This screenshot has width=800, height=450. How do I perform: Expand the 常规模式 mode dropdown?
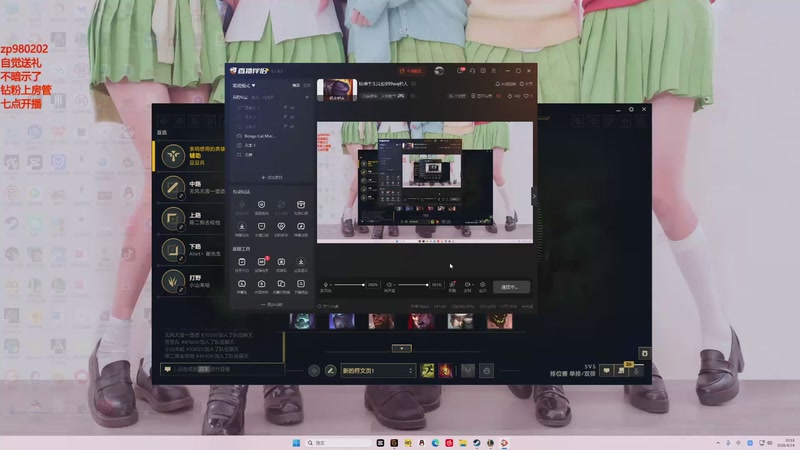click(244, 85)
